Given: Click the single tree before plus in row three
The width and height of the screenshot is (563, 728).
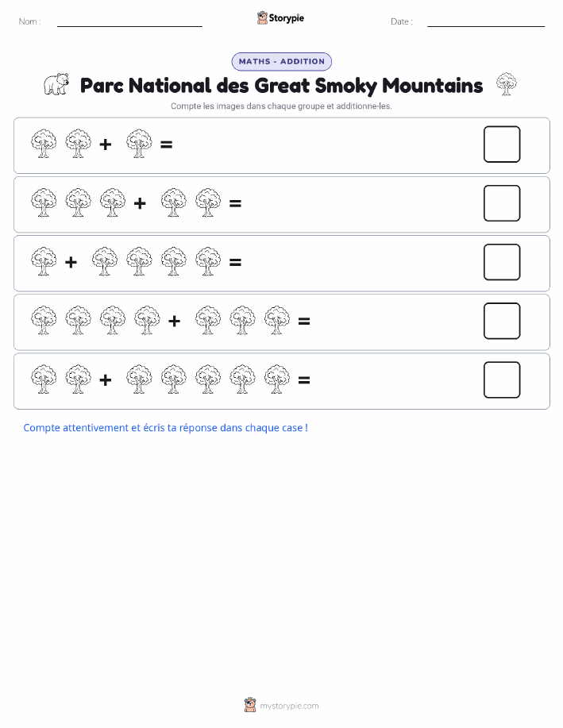Looking at the screenshot, I should (44, 261).
